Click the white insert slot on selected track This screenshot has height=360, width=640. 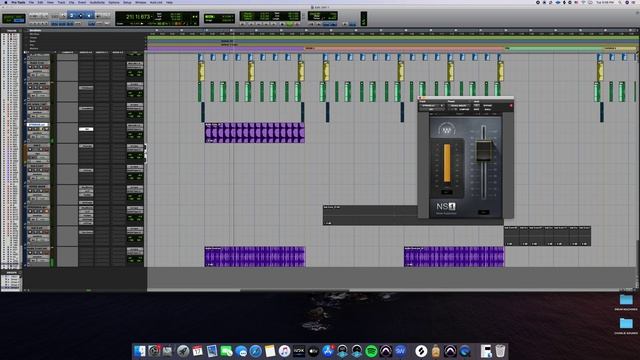(86, 129)
